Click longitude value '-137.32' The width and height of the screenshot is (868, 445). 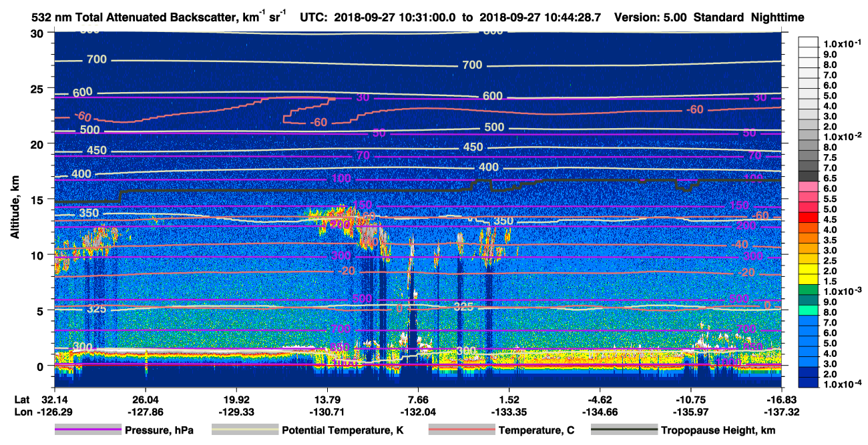pos(782,412)
